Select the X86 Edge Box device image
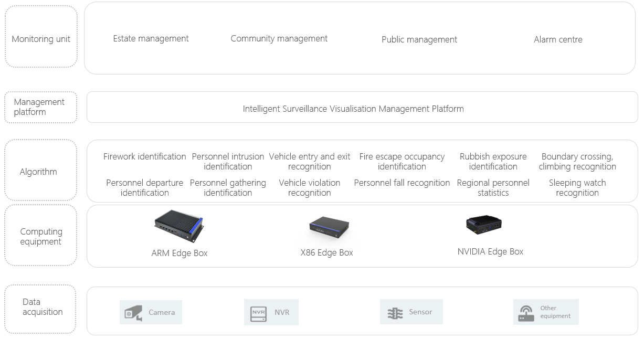Screen dimensions: 644x339 click(329, 228)
